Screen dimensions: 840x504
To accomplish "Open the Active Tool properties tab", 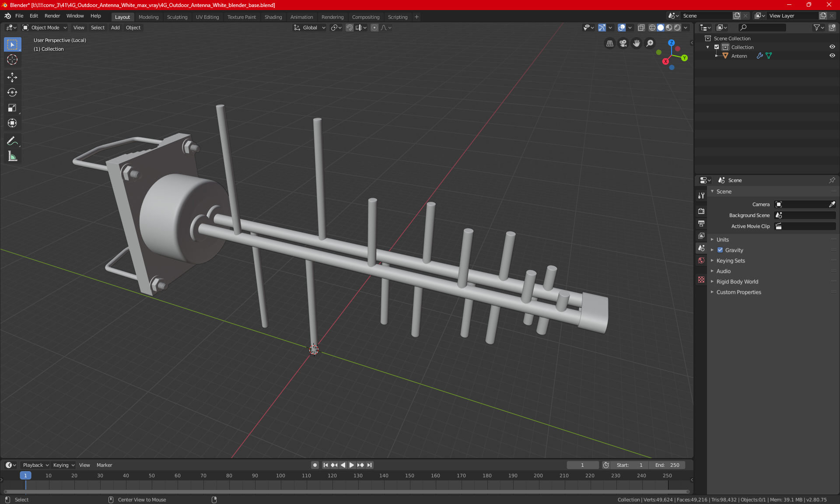I will click(701, 195).
